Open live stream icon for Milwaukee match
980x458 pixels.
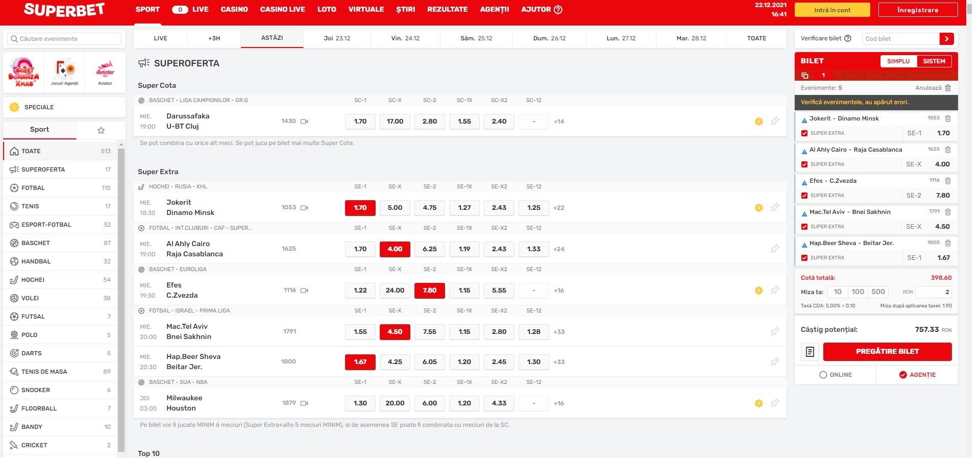coord(304,403)
